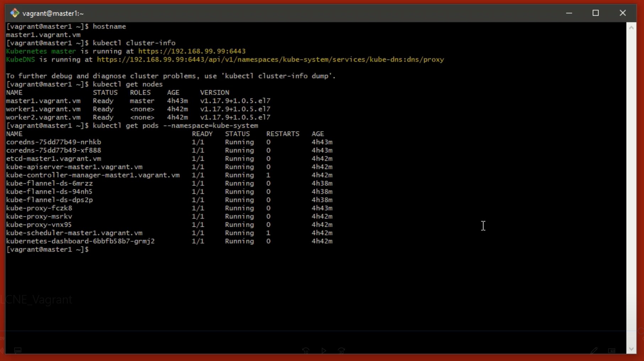Image resolution: width=644 pixels, height=361 pixels.
Task: Click pod name kube-flannel-ds-dps2p
Action: coord(49,200)
